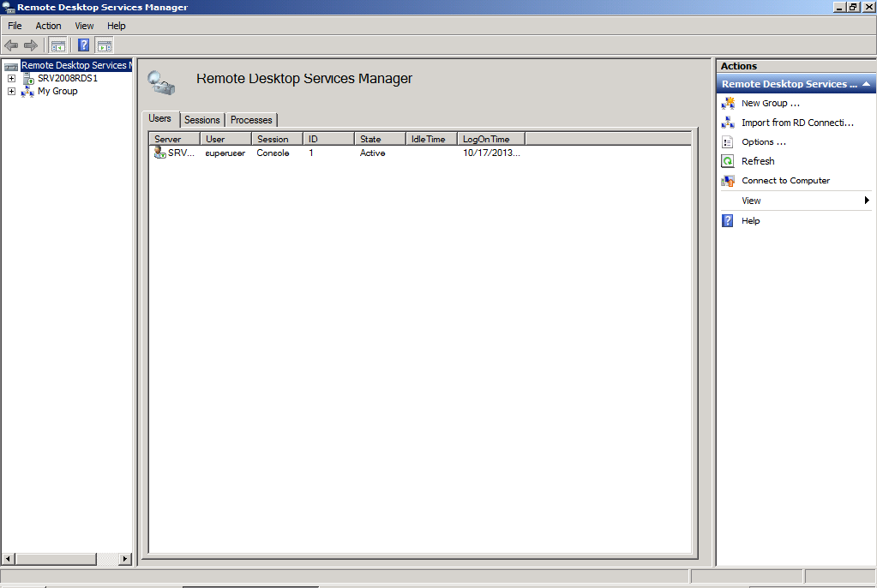Click New Group action link
Viewport: 877px width, 588px height.
coord(770,104)
